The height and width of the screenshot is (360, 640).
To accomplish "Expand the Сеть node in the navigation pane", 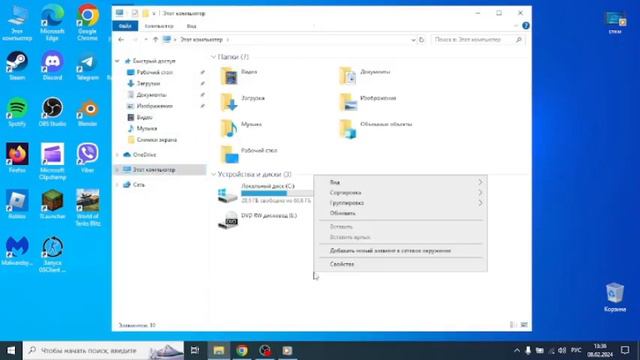I will pos(117,184).
